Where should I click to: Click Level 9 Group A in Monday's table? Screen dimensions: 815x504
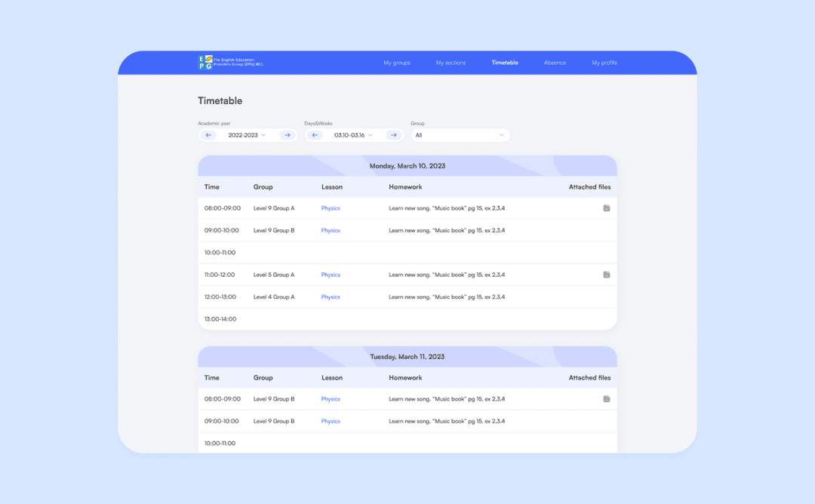point(274,207)
